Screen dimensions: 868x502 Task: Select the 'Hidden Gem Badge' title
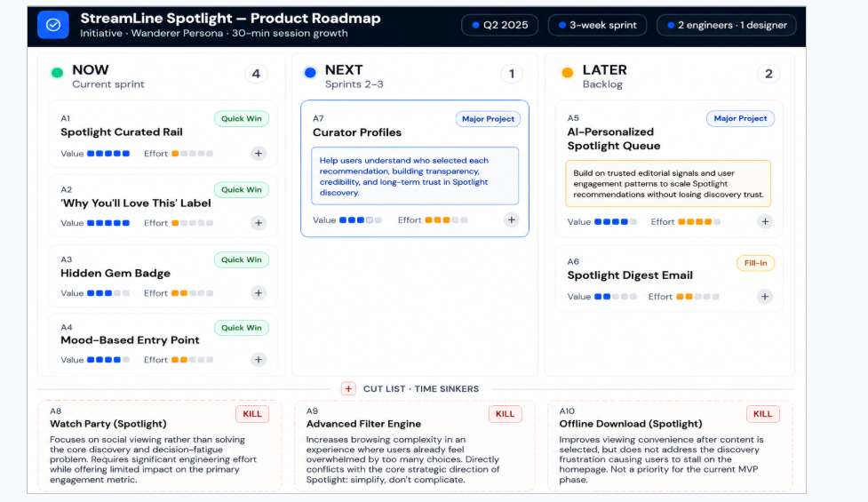pos(115,273)
